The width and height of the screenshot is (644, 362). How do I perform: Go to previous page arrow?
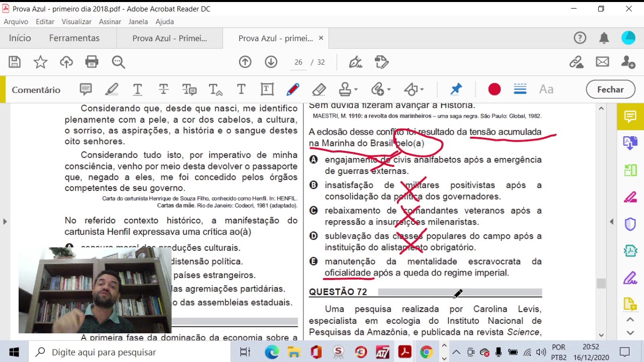[245, 62]
